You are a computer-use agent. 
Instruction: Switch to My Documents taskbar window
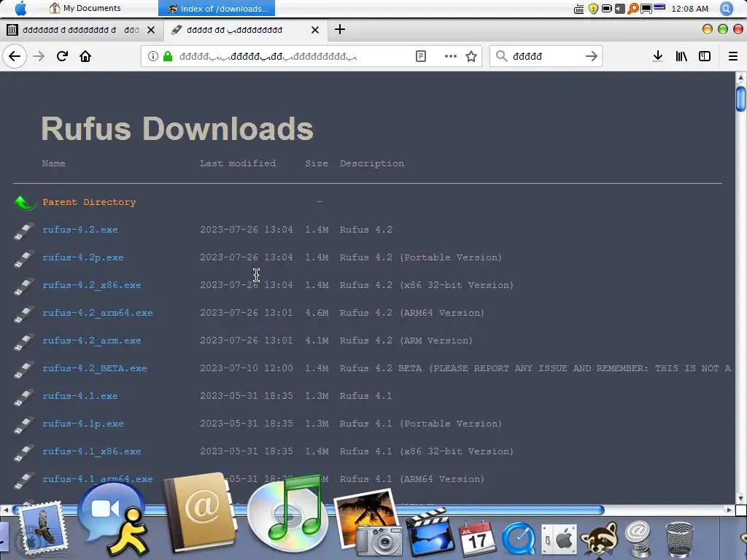click(x=86, y=8)
